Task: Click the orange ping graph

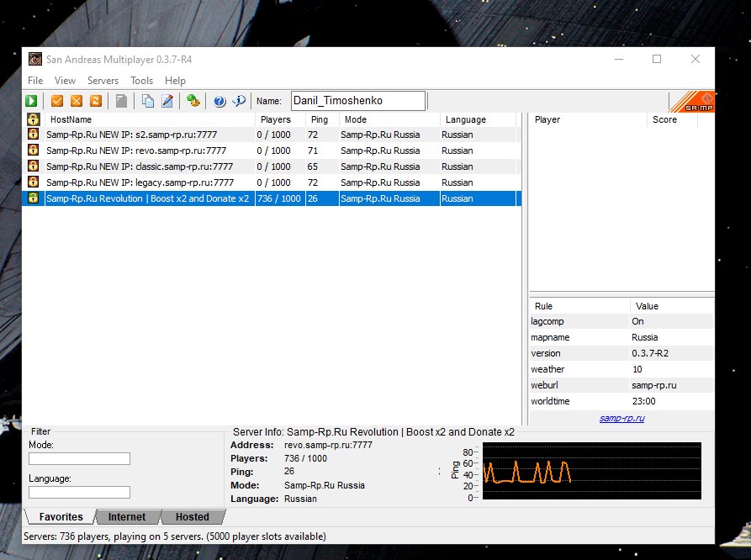Action: click(x=591, y=472)
